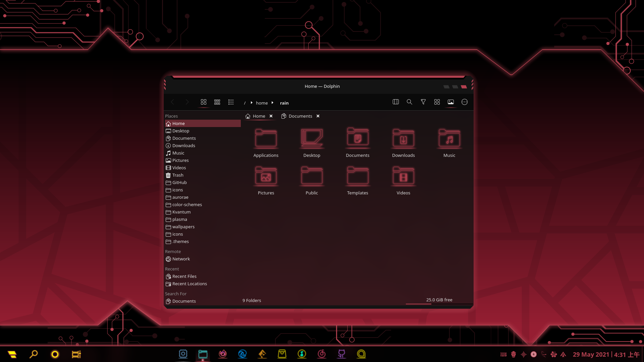Open Recent Files entry
Screen dimensions: 644x362
click(x=203, y=276)
